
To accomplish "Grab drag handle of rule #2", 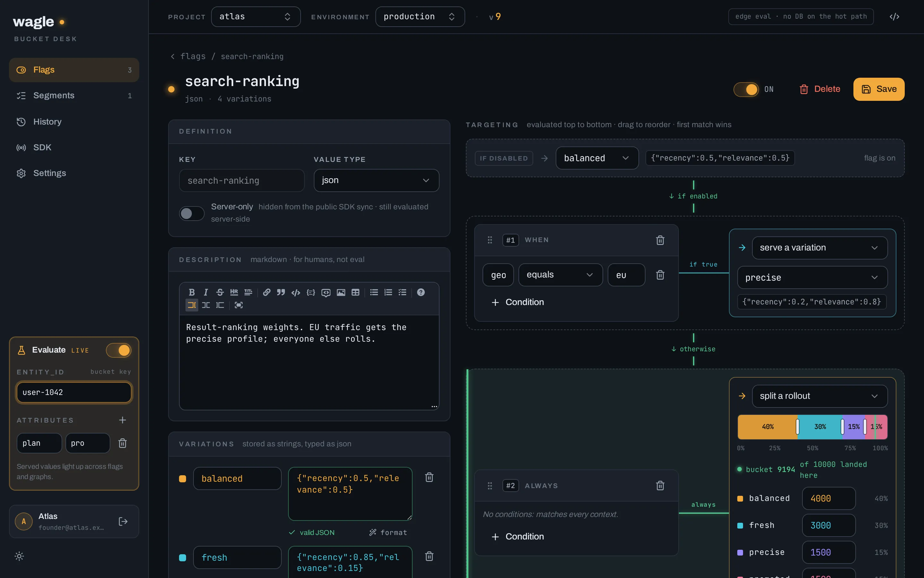I will [490, 486].
